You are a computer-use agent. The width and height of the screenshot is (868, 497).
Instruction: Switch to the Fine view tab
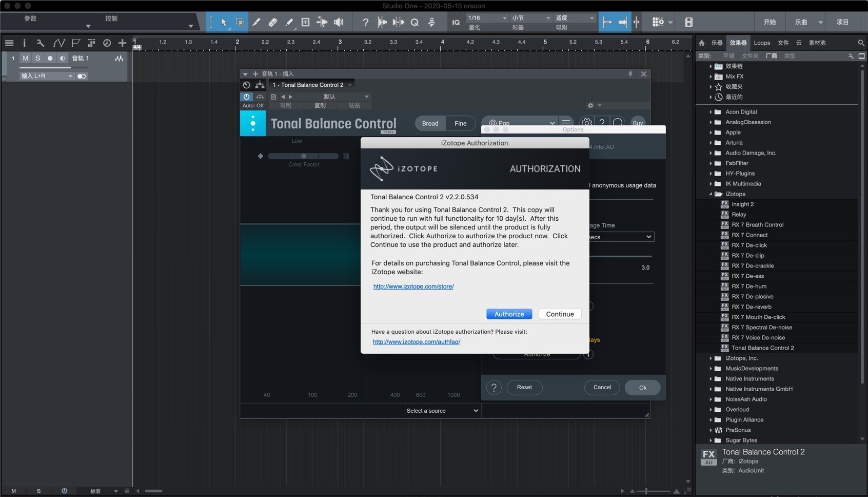click(460, 124)
